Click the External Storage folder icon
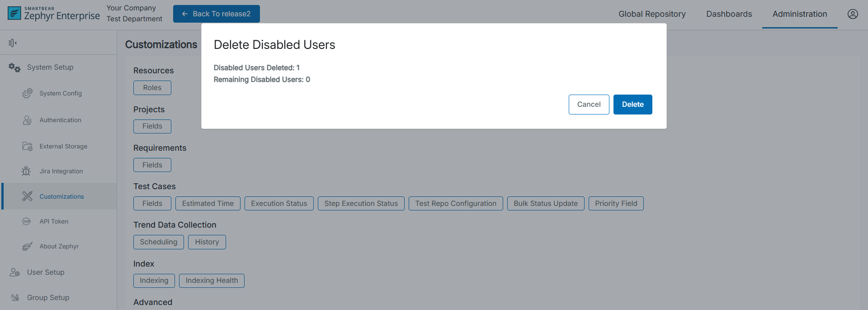 pyautogui.click(x=27, y=146)
